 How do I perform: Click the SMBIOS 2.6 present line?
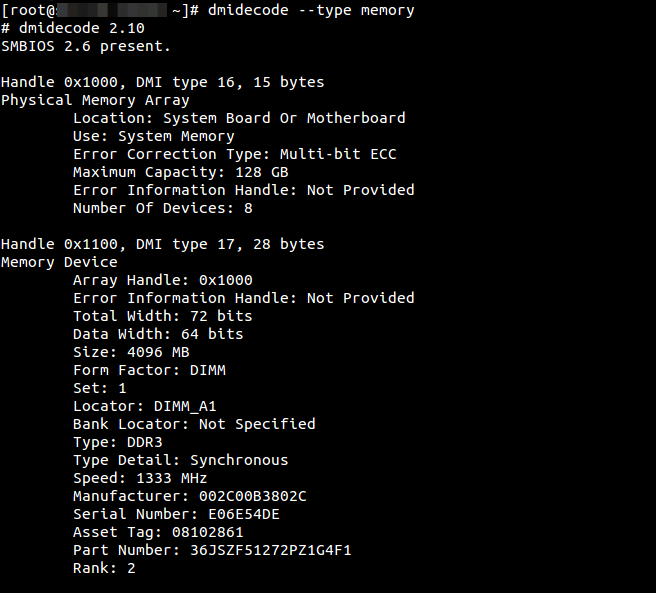click(86, 46)
